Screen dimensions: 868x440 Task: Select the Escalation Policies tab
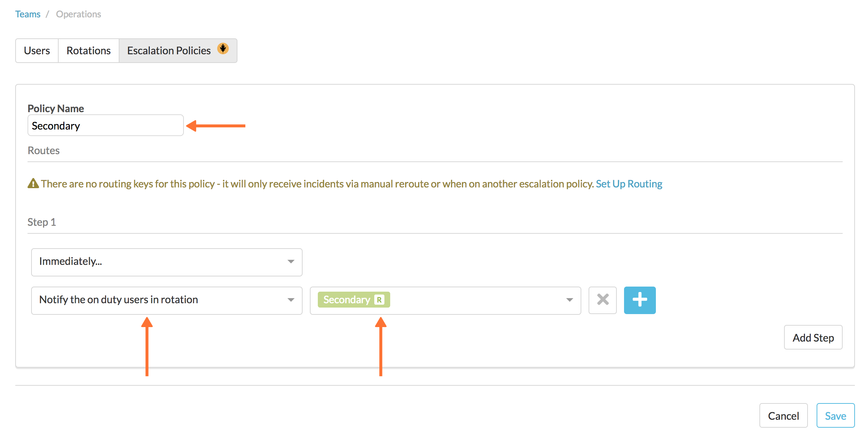point(178,51)
